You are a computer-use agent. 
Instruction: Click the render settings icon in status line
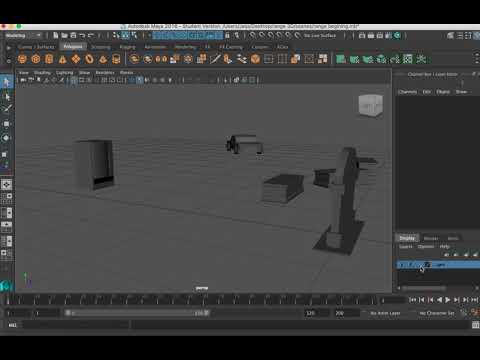388,35
